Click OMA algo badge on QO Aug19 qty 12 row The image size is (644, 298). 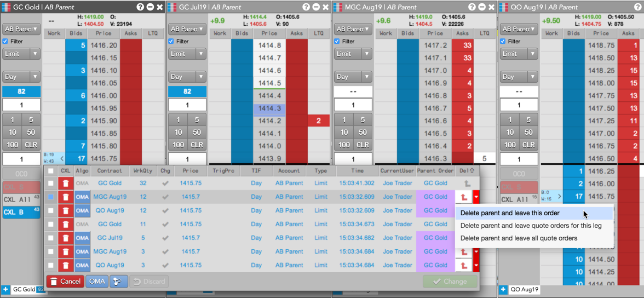[82, 210]
